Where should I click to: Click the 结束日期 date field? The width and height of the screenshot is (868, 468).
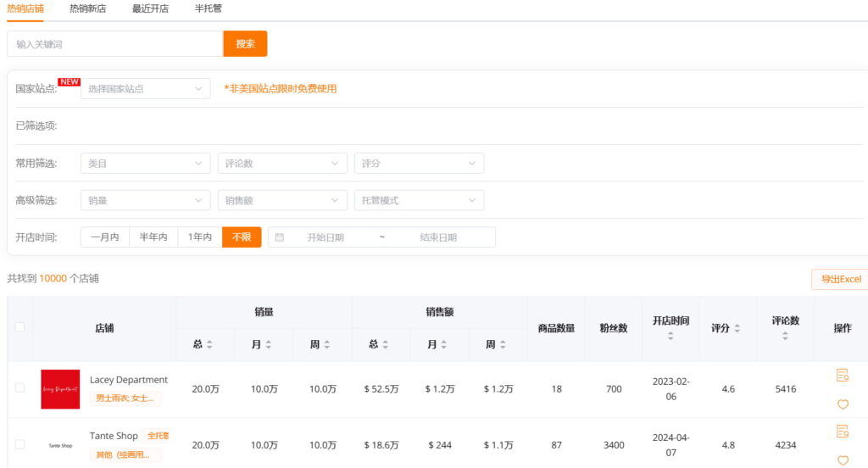438,237
